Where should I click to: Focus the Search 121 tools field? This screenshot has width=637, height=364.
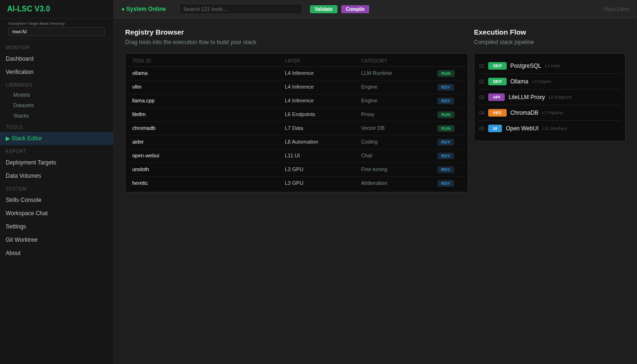point(241,9)
